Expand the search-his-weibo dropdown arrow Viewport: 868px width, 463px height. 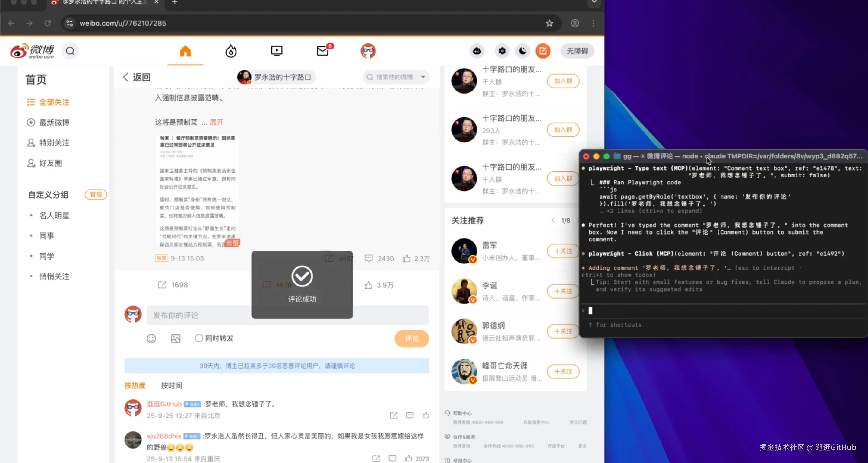point(423,77)
